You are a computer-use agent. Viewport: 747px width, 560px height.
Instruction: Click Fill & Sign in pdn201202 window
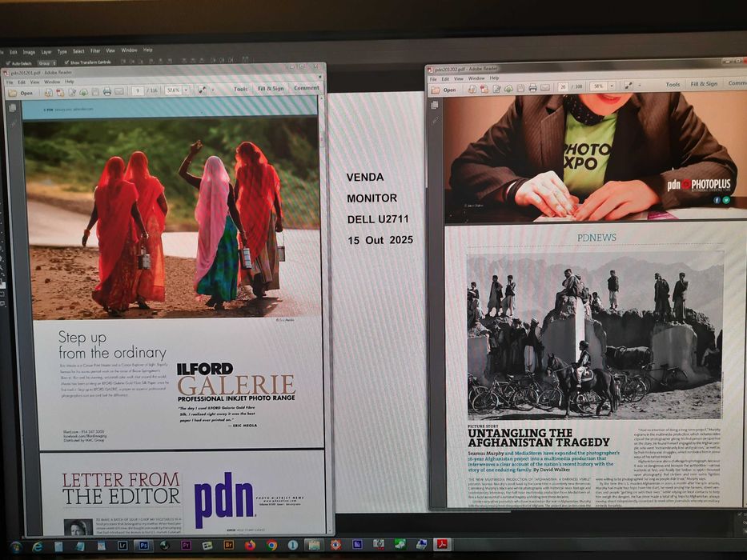pyautogui.click(x=704, y=84)
